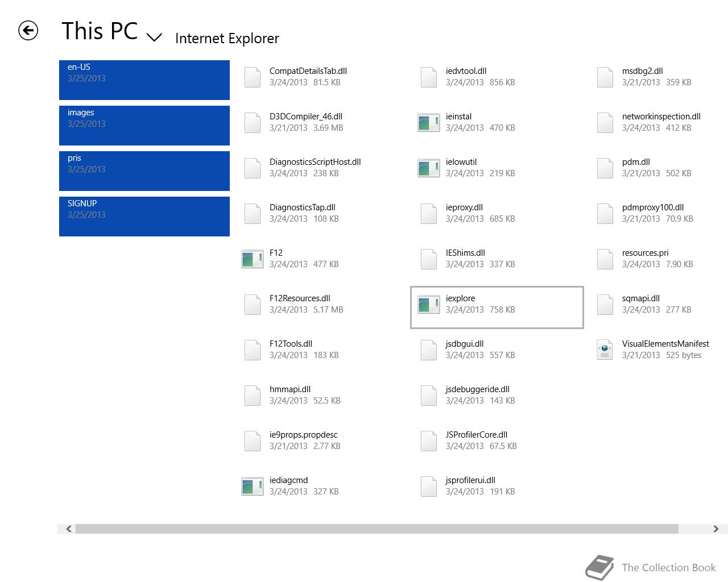The image size is (728, 582).
Task: Click the resources.pri file icon
Action: [605, 259]
